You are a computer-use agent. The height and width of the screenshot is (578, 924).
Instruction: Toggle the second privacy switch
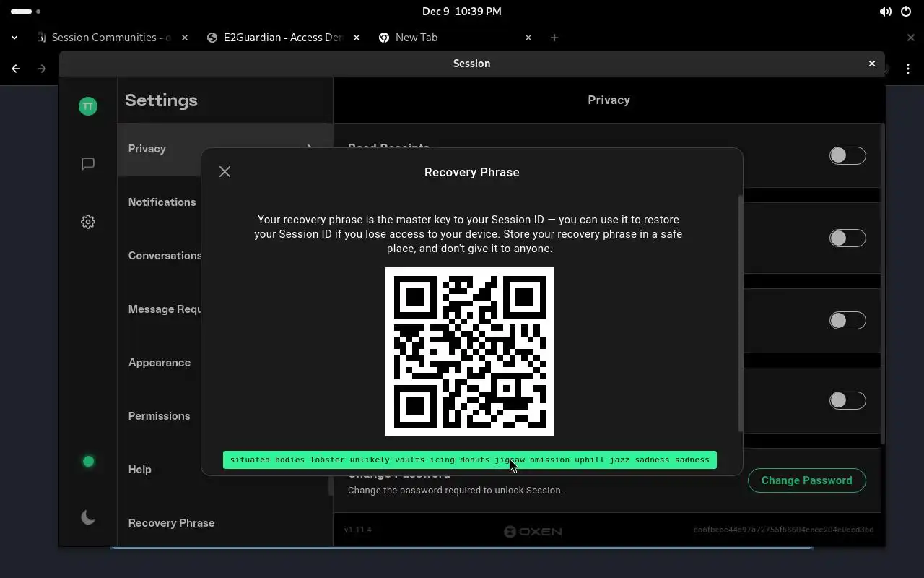tap(847, 238)
